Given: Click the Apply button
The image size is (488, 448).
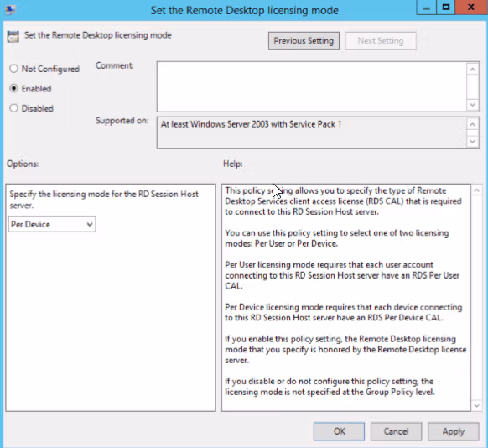Looking at the screenshot, I should [453, 431].
